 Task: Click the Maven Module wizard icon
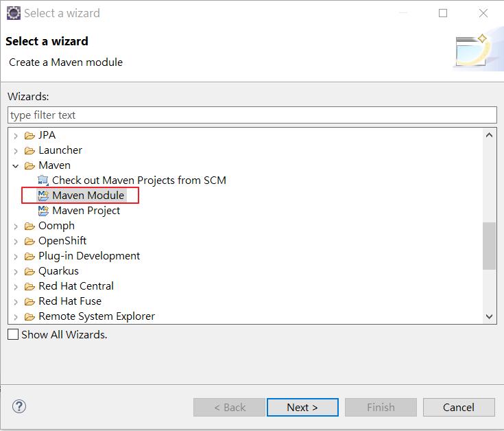point(43,195)
